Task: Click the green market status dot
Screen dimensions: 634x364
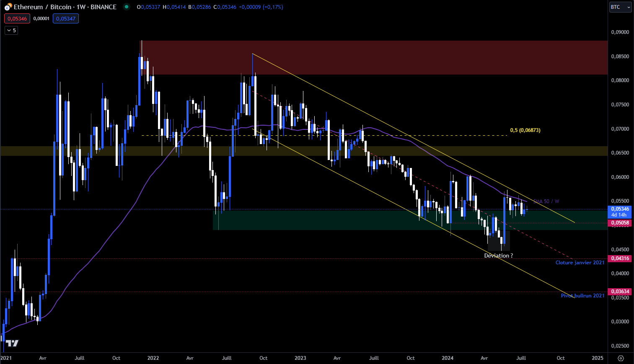Action: [126, 7]
